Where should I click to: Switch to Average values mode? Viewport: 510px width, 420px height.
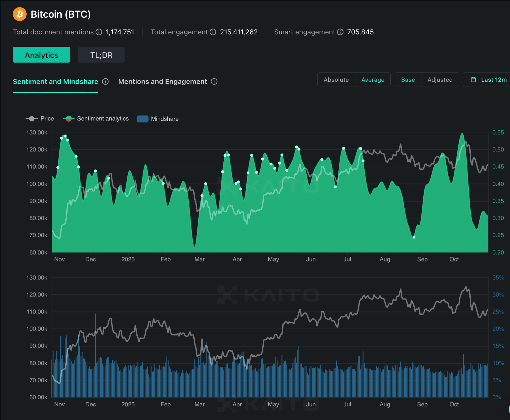(373, 80)
